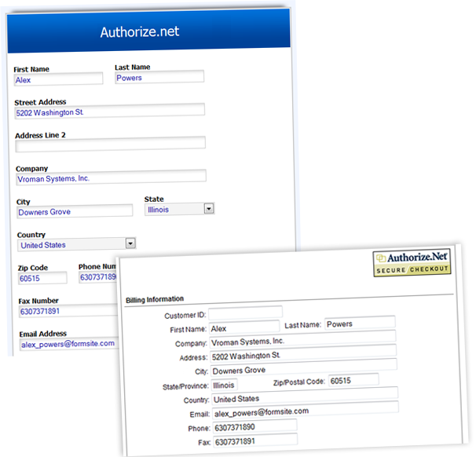Select the Fax Number field in the form

pos(68,311)
